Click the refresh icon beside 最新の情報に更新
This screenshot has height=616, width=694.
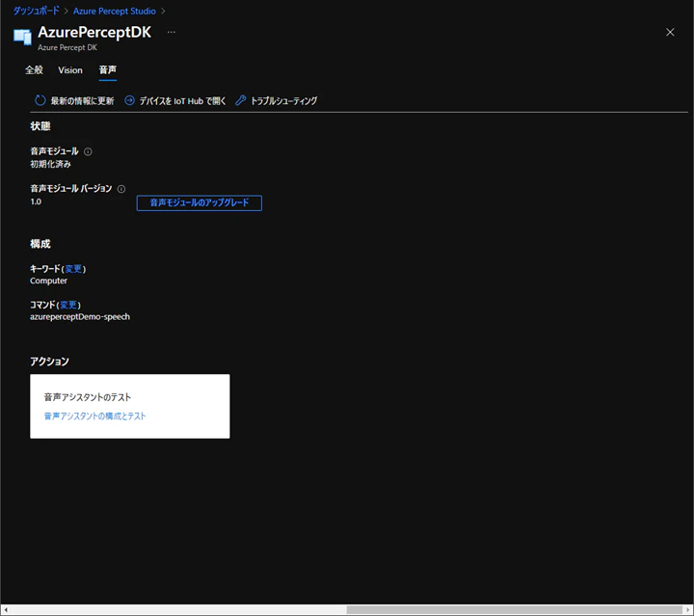point(40,100)
